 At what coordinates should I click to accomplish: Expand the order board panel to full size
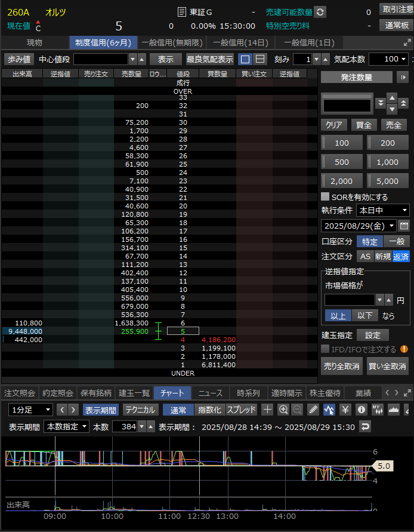click(x=407, y=43)
